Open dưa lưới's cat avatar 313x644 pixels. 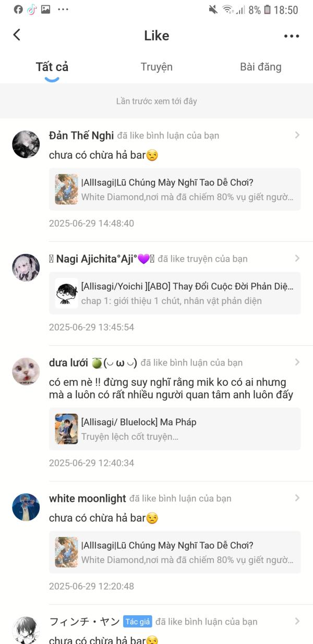point(26,371)
